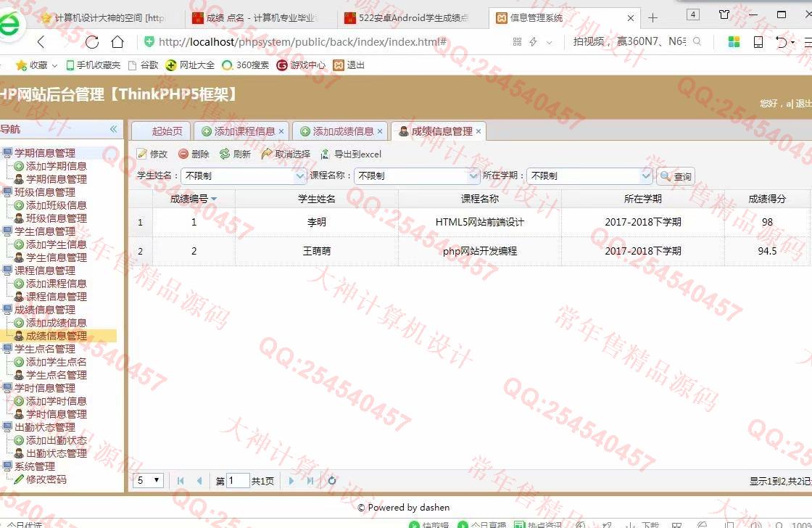Export the table with 导出到excel

[x=351, y=154]
